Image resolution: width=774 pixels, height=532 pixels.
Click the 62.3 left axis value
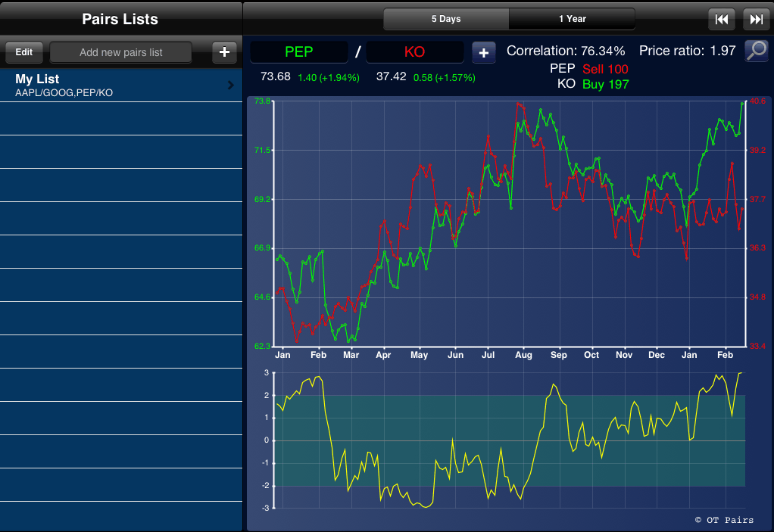[x=262, y=346]
